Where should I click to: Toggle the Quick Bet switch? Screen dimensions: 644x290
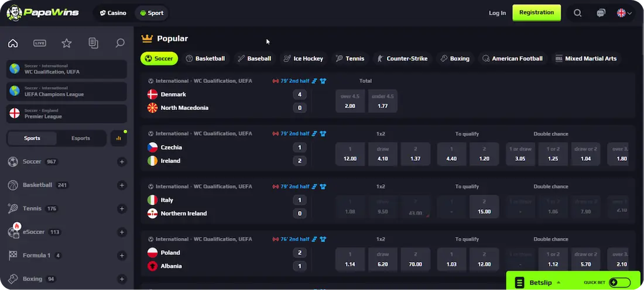(620, 282)
